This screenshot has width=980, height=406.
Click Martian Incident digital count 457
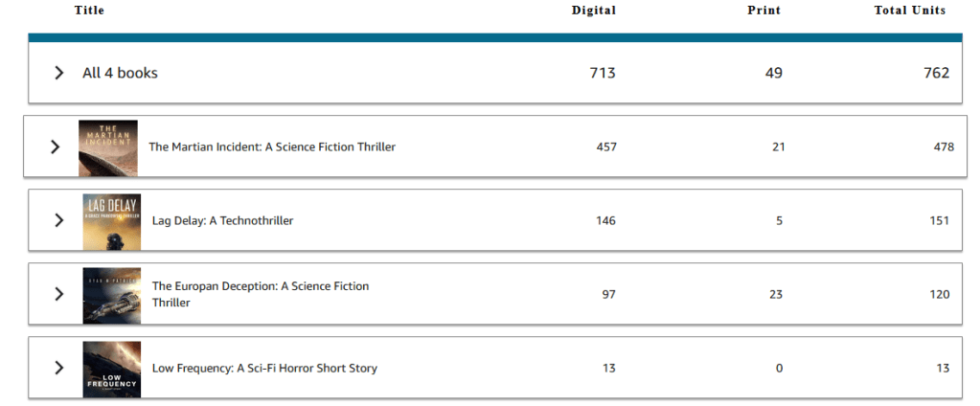[606, 147]
